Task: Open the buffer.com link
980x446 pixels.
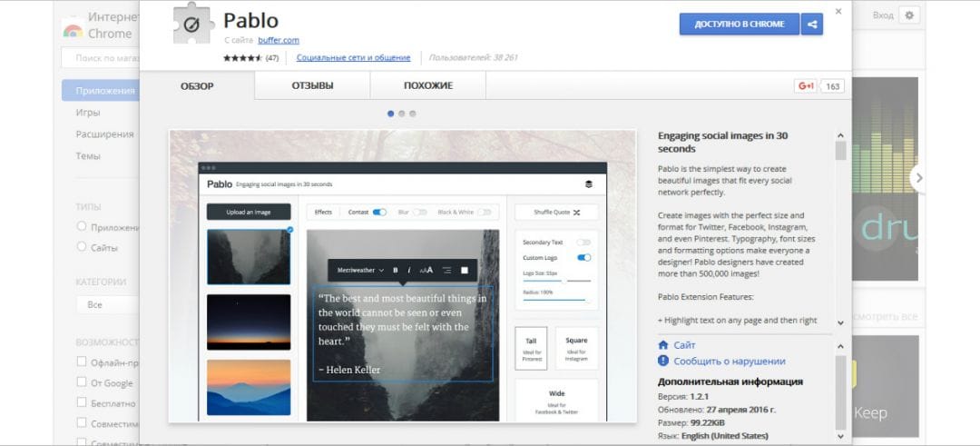Action: (279, 40)
